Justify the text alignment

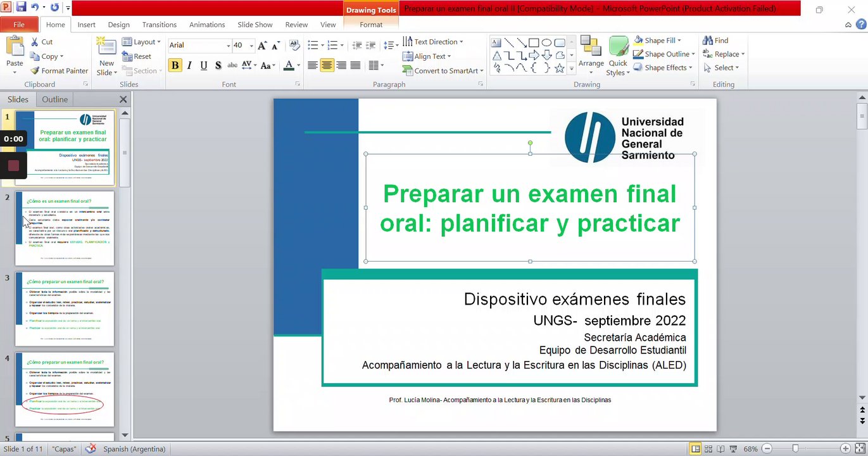click(x=355, y=65)
